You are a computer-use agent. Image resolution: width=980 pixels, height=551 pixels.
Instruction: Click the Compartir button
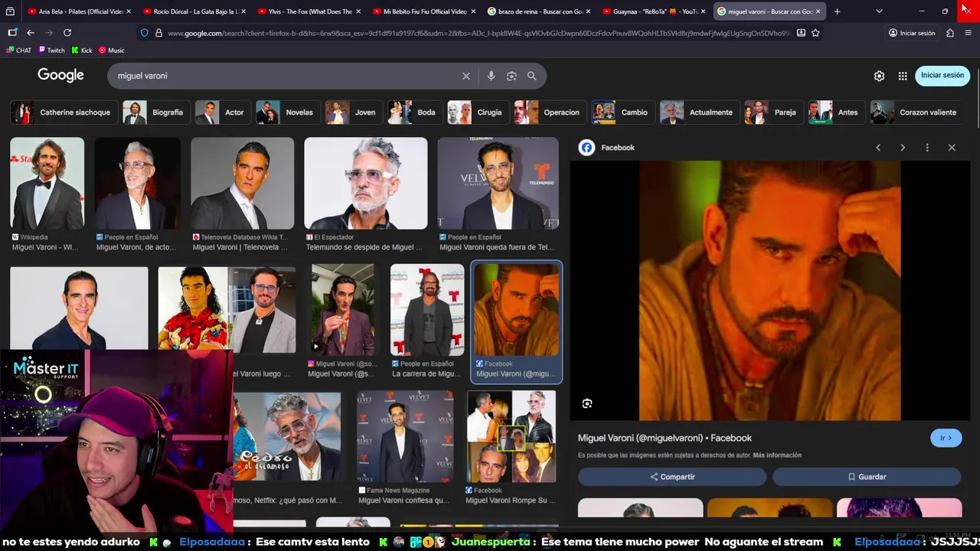click(672, 477)
